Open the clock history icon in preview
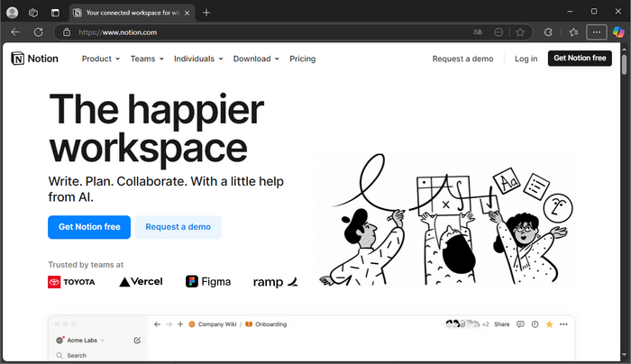 pos(535,324)
